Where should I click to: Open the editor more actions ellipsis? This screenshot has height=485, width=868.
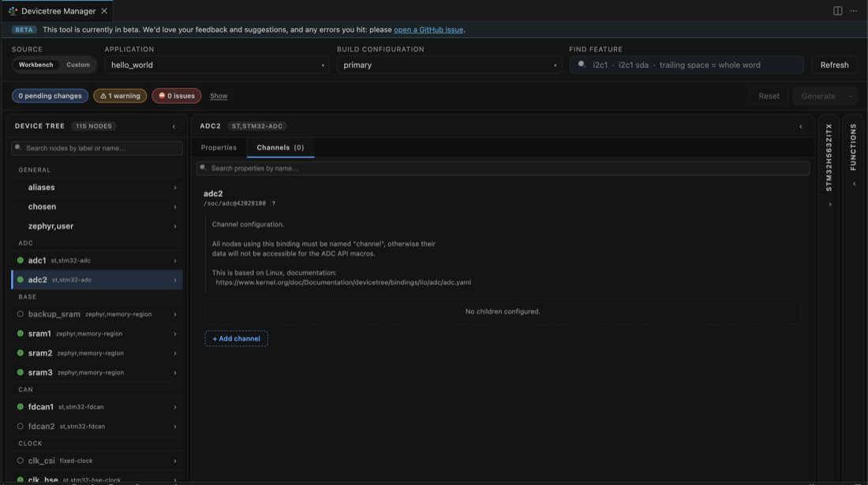tap(854, 11)
